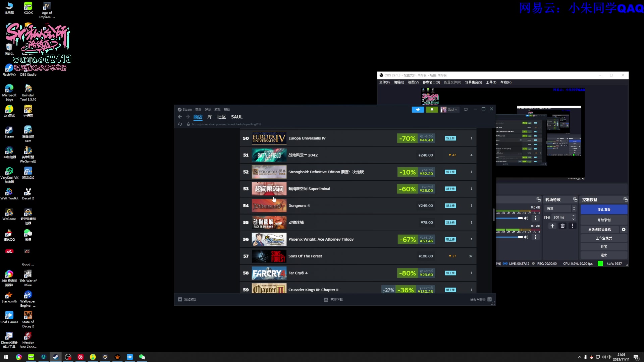This screenshot has height=362, width=644.
Task: Mute the lower audio mixer channel
Action: tap(526, 237)
